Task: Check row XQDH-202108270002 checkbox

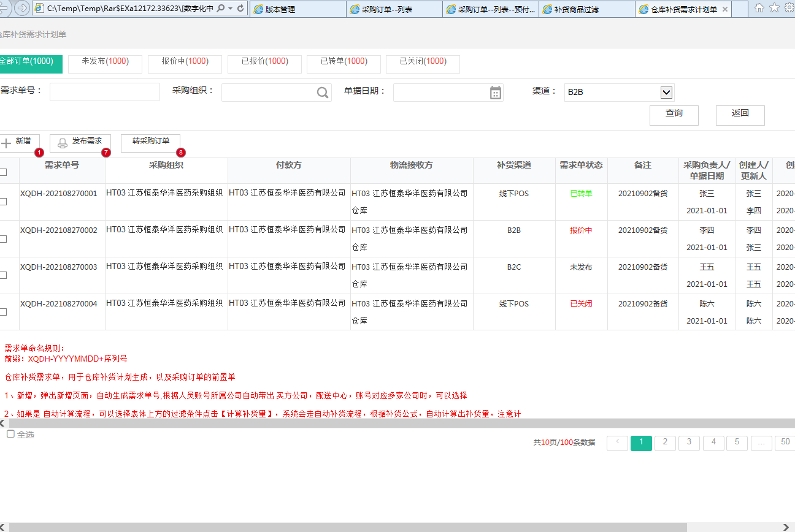Action: (3, 238)
